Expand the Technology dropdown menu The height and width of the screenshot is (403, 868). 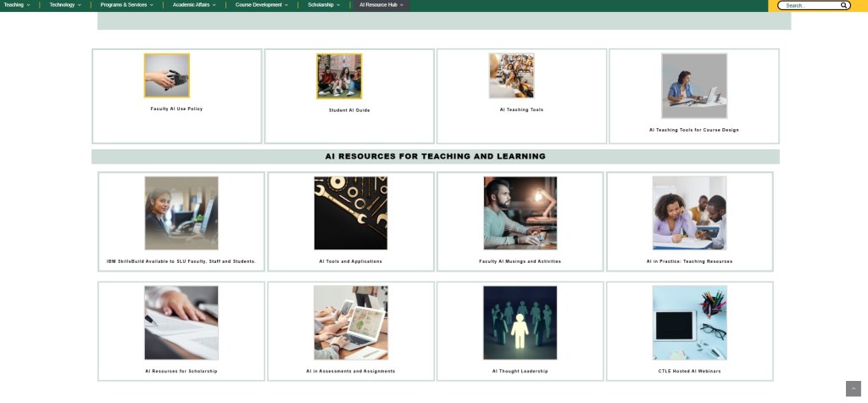pos(65,5)
